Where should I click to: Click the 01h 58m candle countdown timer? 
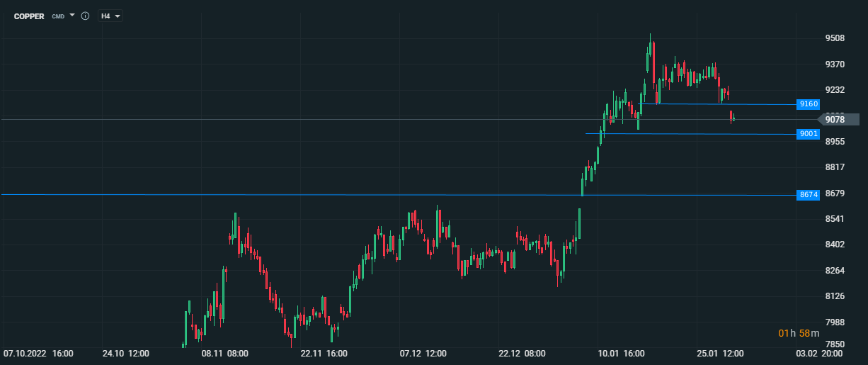799,333
